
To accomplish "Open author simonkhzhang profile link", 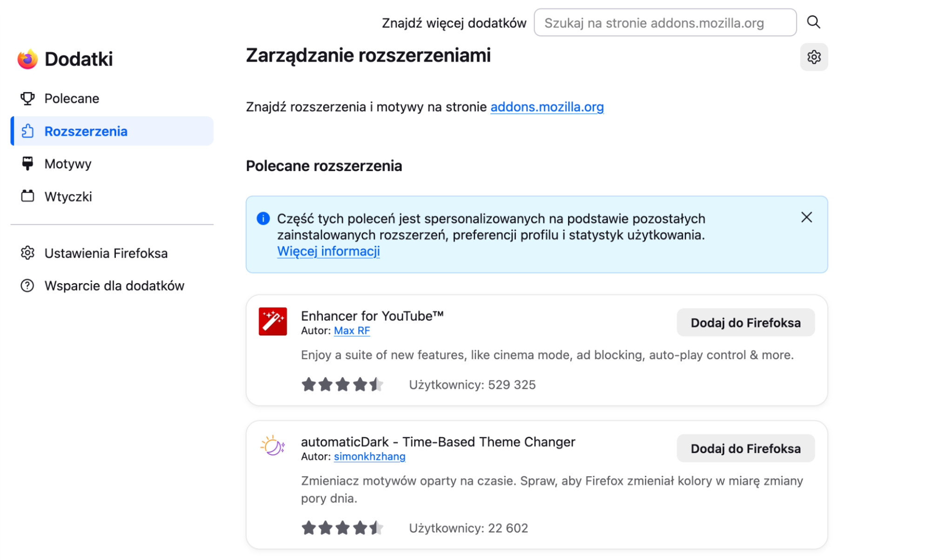I will pyautogui.click(x=369, y=456).
